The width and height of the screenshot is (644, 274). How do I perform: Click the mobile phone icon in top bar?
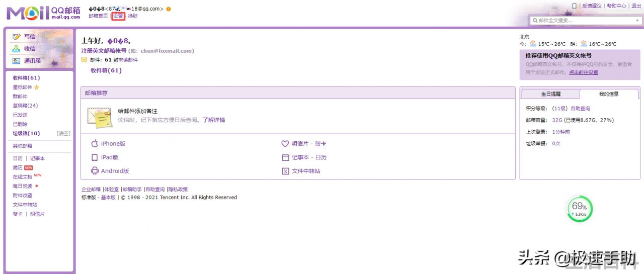[574, 6]
